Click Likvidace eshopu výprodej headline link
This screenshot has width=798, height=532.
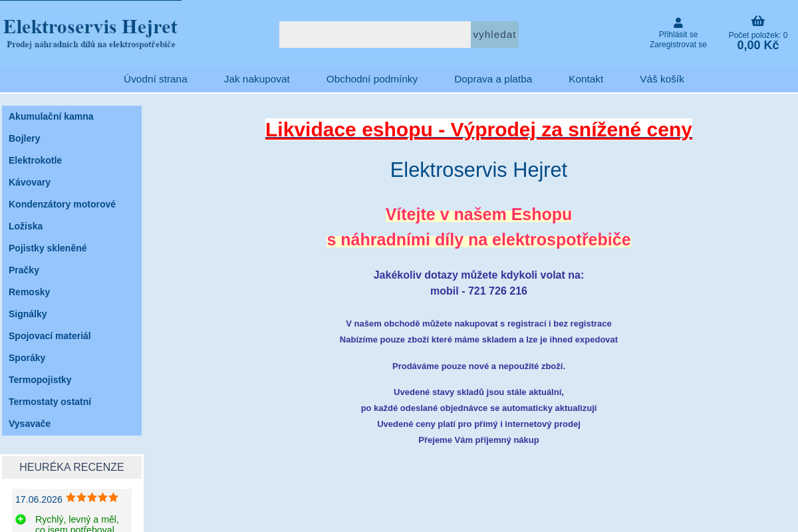click(479, 130)
